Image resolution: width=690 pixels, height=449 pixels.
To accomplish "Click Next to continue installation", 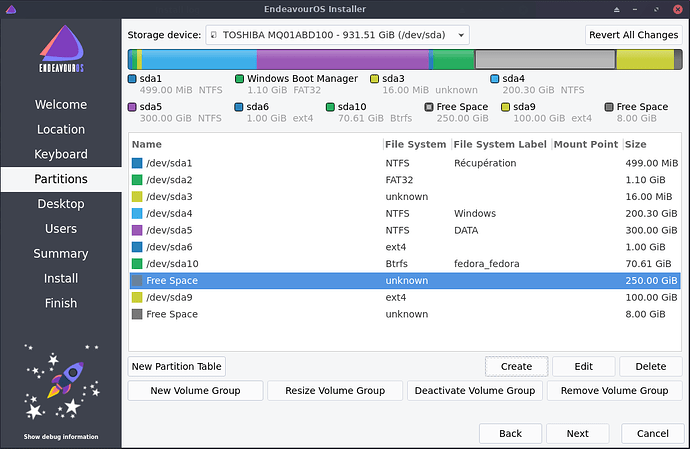I will point(577,433).
